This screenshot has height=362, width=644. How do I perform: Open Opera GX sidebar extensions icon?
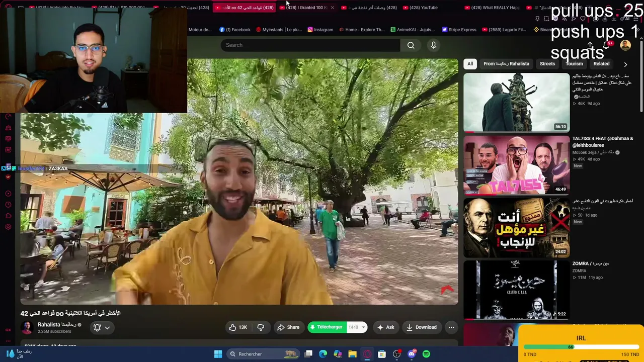(x=8, y=216)
